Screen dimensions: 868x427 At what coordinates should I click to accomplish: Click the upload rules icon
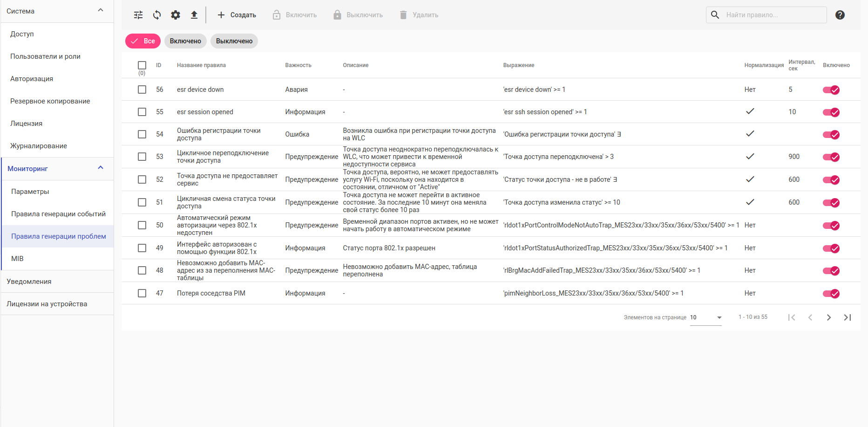coord(194,15)
